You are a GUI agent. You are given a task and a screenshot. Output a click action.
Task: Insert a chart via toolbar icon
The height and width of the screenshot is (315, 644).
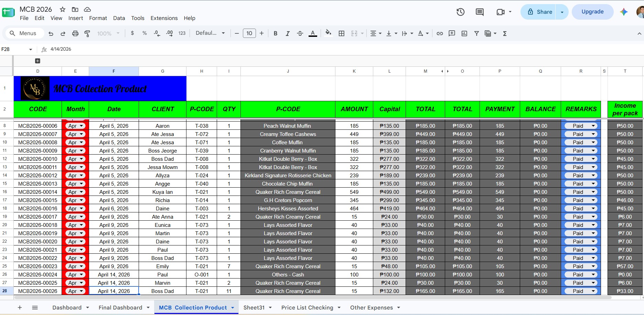pos(464,33)
